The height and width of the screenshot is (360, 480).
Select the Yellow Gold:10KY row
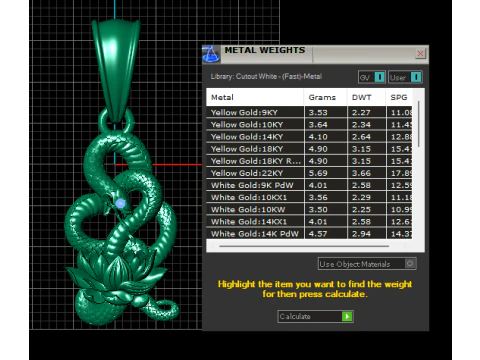pyautogui.click(x=309, y=124)
